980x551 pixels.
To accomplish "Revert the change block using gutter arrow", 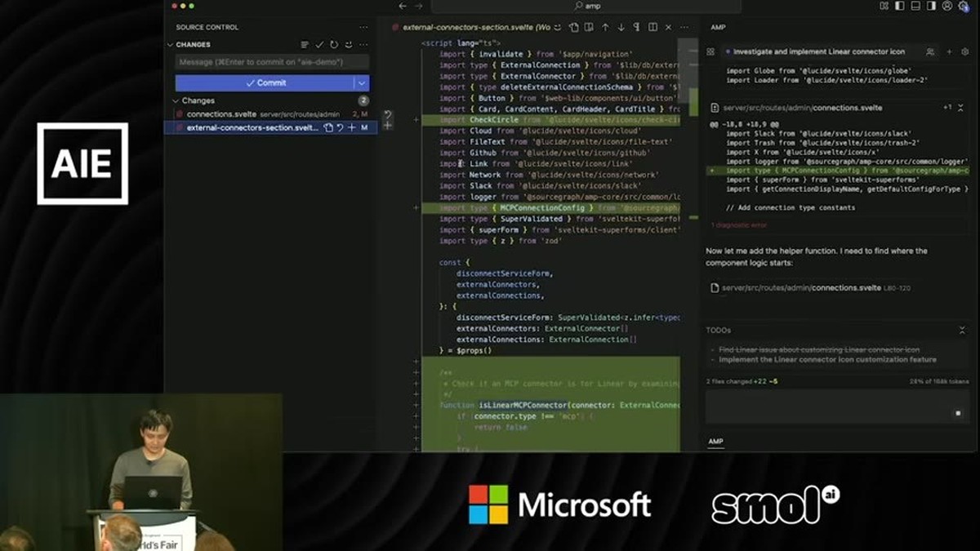I will 388,115.
